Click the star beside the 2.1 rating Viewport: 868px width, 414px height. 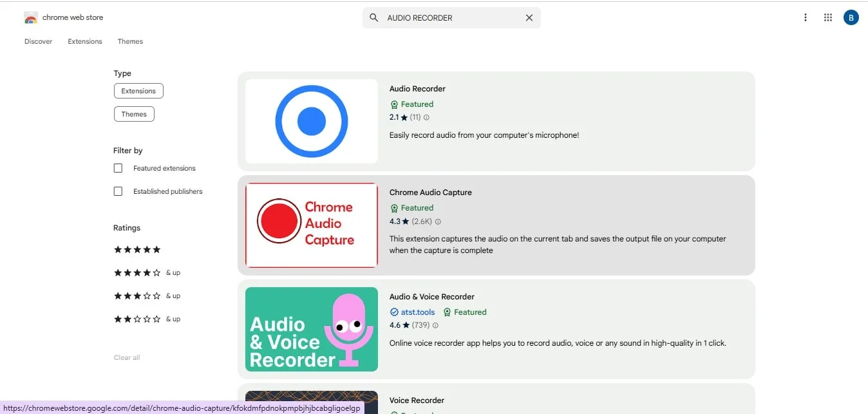(404, 118)
